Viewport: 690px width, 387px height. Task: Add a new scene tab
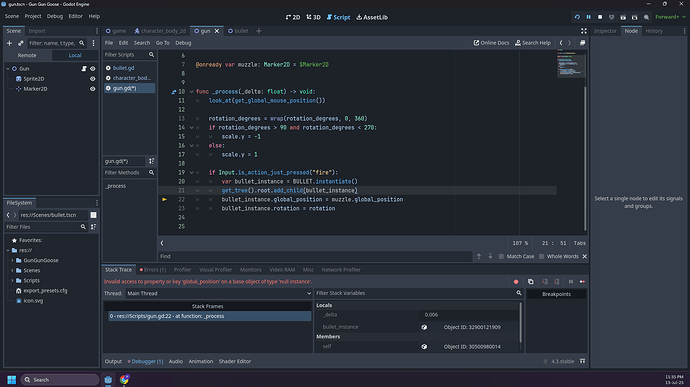coord(259,31)
